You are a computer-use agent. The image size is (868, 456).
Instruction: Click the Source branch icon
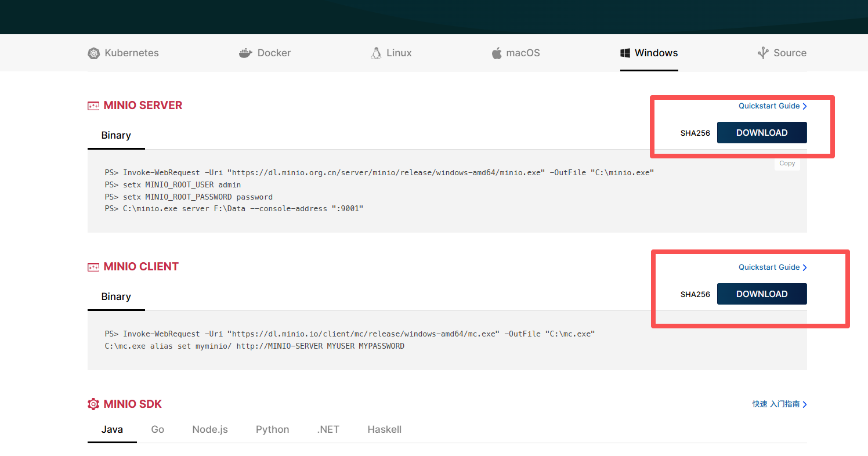click(x=763, y=53)
